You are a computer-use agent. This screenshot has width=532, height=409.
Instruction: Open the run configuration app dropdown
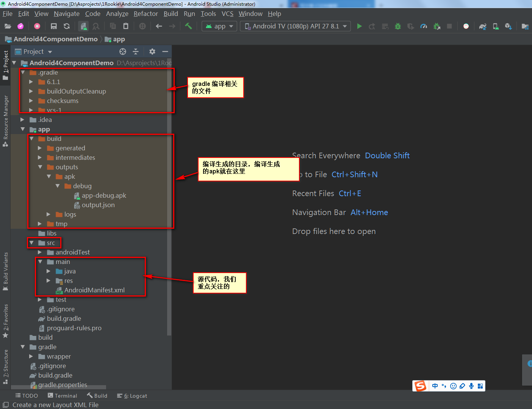coord(219,26)
